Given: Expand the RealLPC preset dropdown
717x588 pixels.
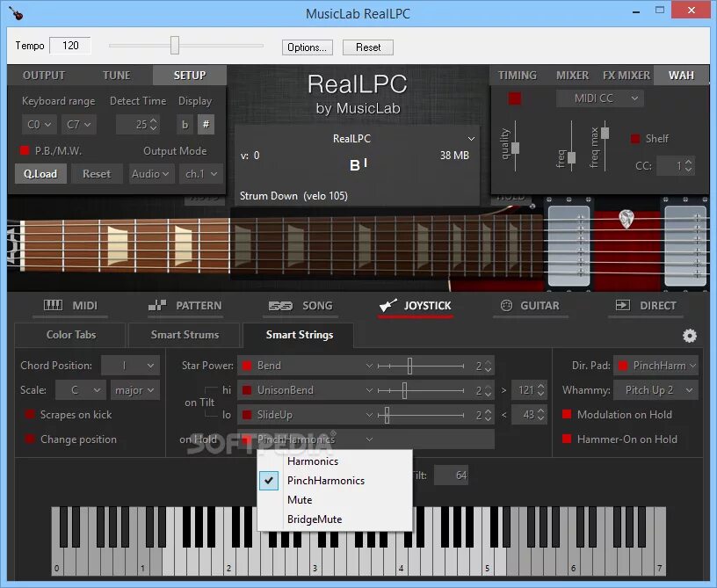Looking at the screenshot, I should [x=471, y=139].
